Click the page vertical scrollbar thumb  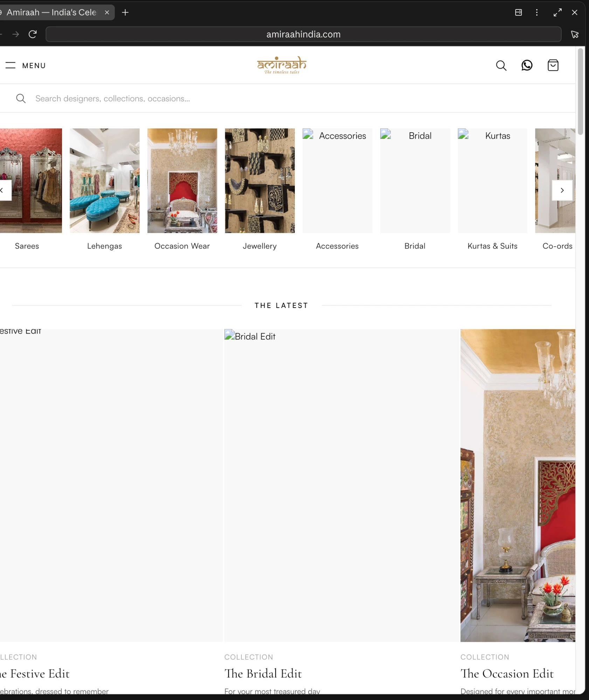tap(580, 92)
